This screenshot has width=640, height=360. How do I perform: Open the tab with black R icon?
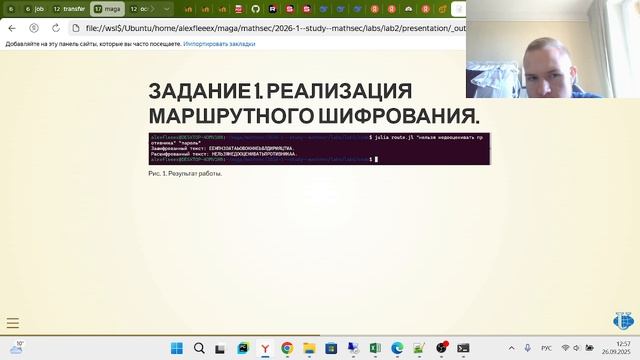coord(273,9)
